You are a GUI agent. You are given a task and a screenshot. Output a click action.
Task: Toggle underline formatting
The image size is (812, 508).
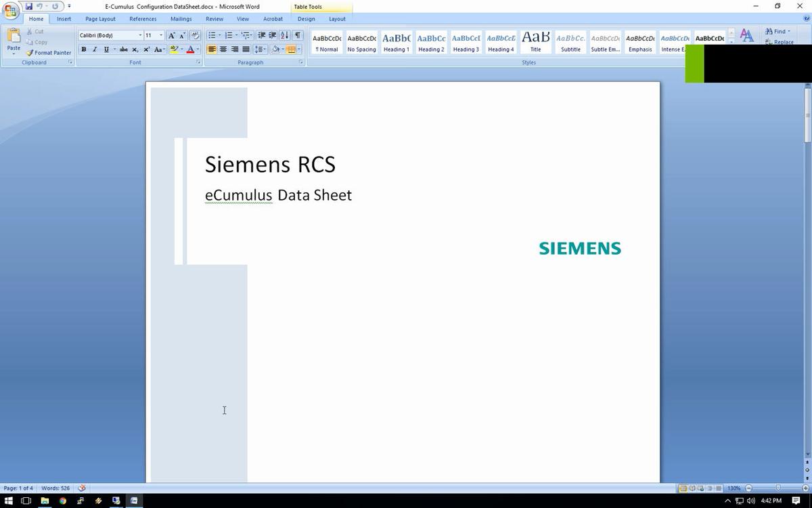tap(106, 49)
